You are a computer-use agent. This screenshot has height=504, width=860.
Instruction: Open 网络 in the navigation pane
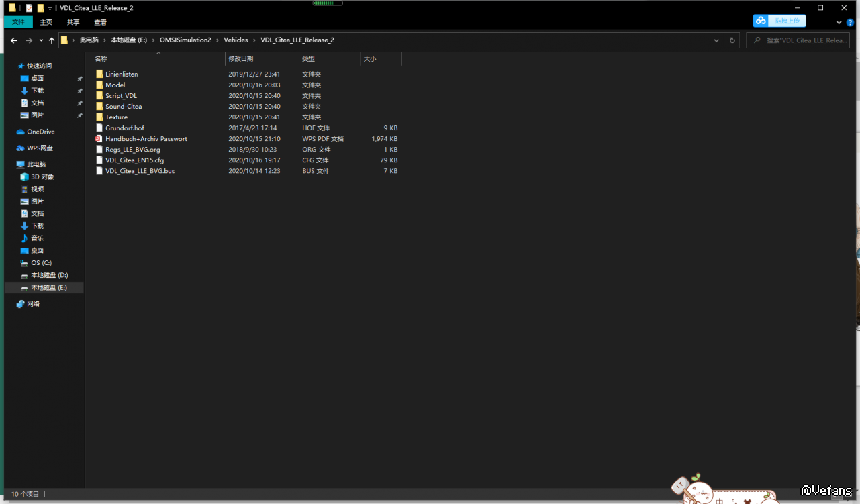coord(33,304)
